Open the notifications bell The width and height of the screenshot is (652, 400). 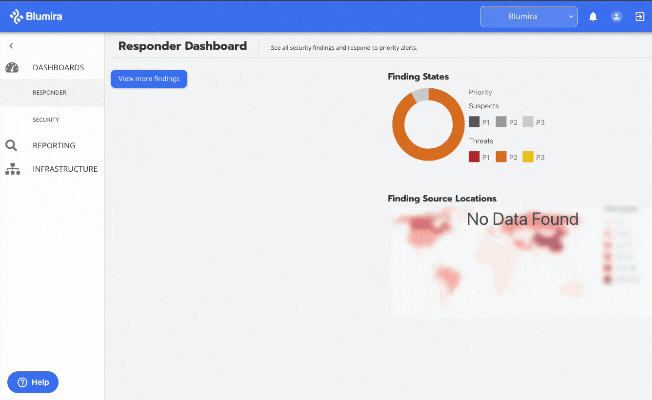click(593, 17)
